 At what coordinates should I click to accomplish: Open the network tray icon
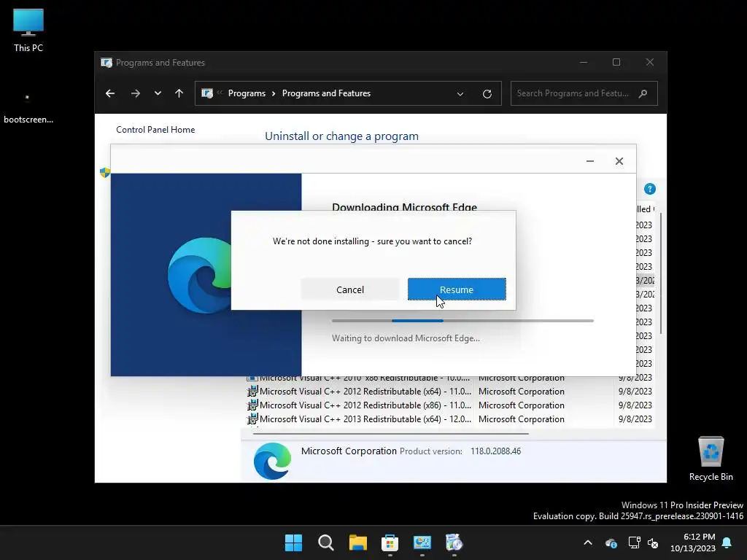coord(634,542)
